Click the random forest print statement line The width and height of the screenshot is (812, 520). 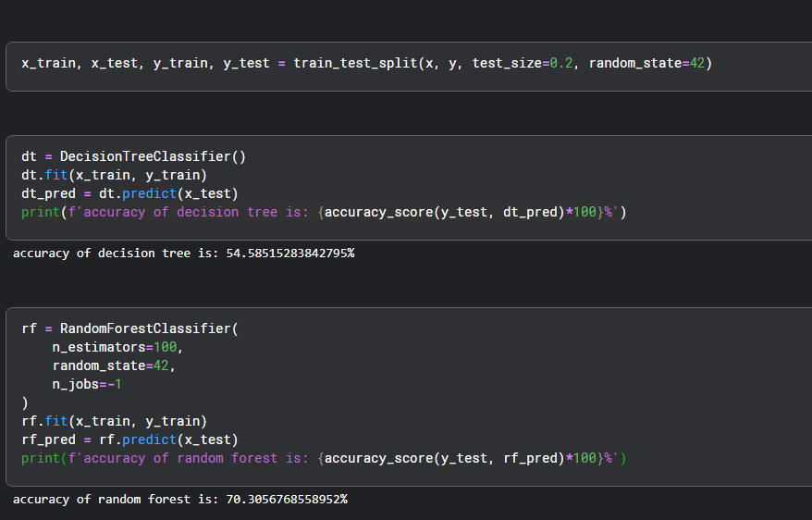coord(324,458)
